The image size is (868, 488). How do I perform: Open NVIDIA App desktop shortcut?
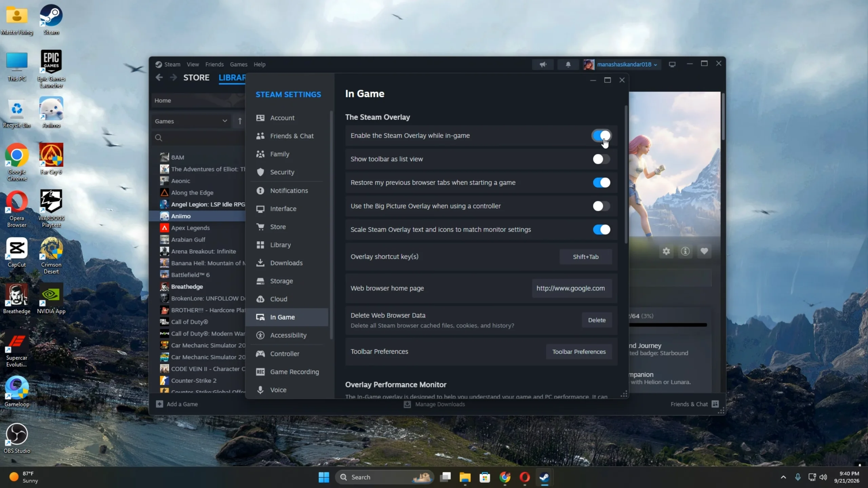(x=51, y=299)
